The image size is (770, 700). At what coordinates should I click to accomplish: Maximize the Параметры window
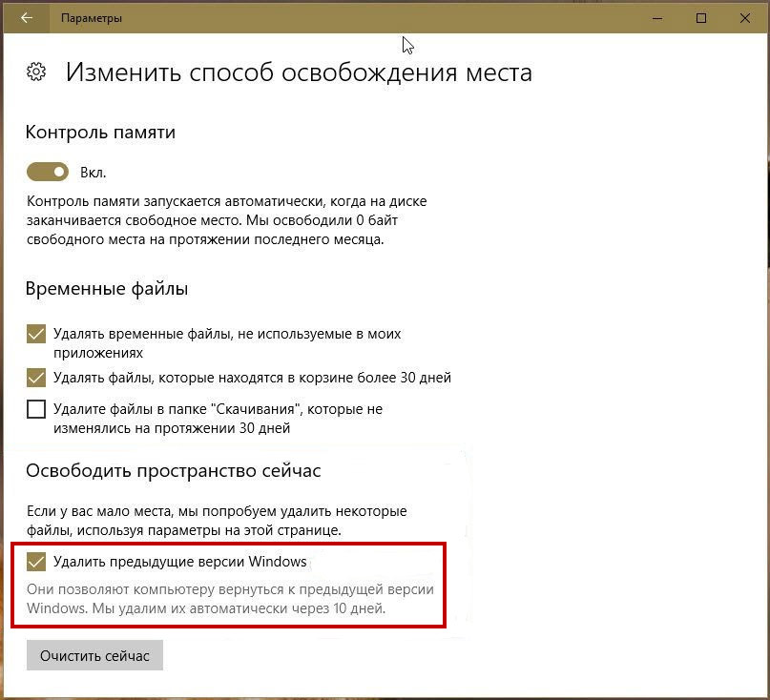click(x=701, y=18)
